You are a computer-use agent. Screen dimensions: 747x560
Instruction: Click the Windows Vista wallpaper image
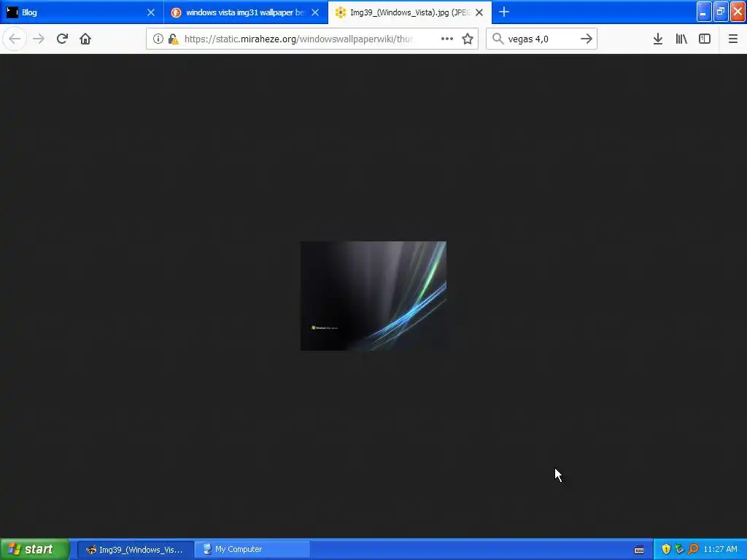tap(373, 296)
